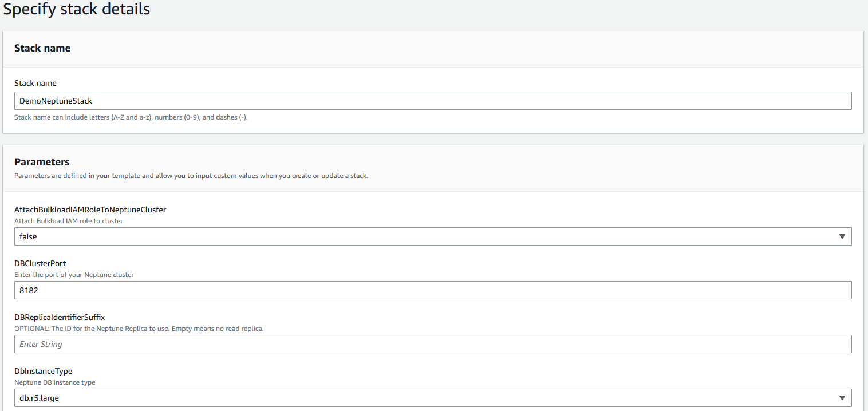Click the arrow icon on AttachBulkload dropdown

point(842,236)
